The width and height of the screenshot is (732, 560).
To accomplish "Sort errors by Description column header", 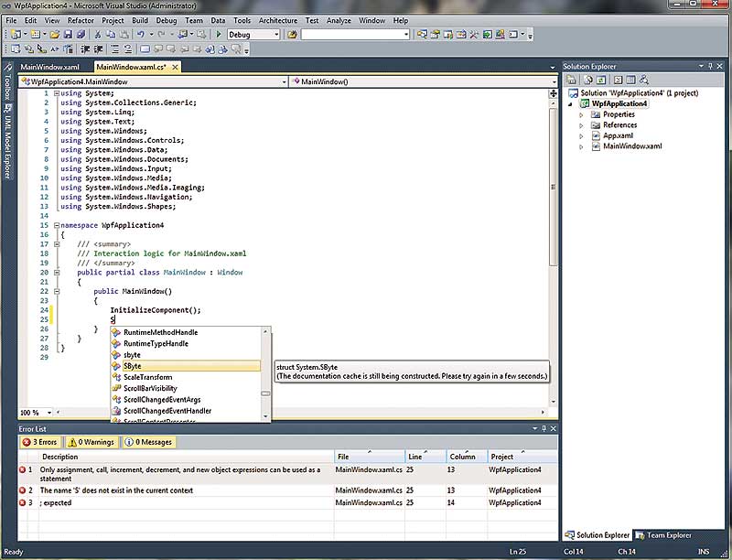I will coord(187,457).
